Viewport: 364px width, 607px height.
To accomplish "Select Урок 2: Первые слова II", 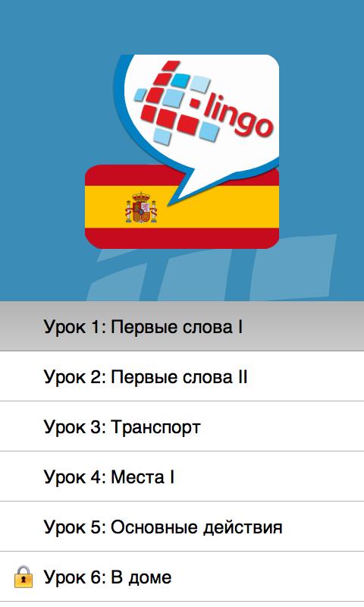I will pos(182,376).
